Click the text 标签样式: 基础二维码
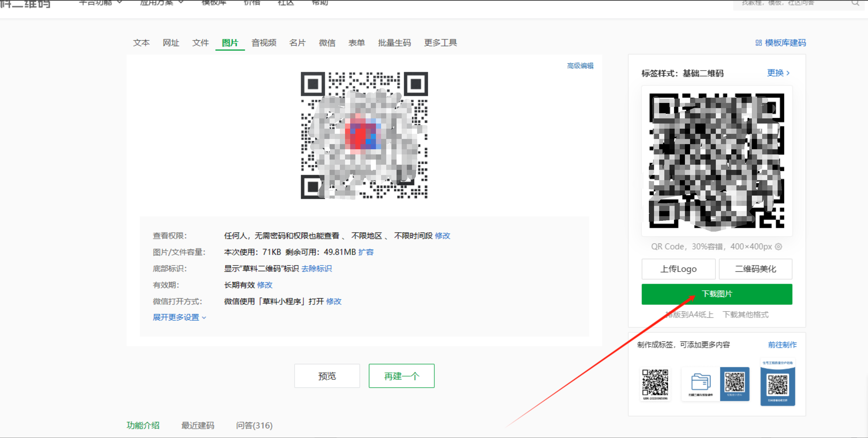Screen dimensions: 868x438 [682, 73]
